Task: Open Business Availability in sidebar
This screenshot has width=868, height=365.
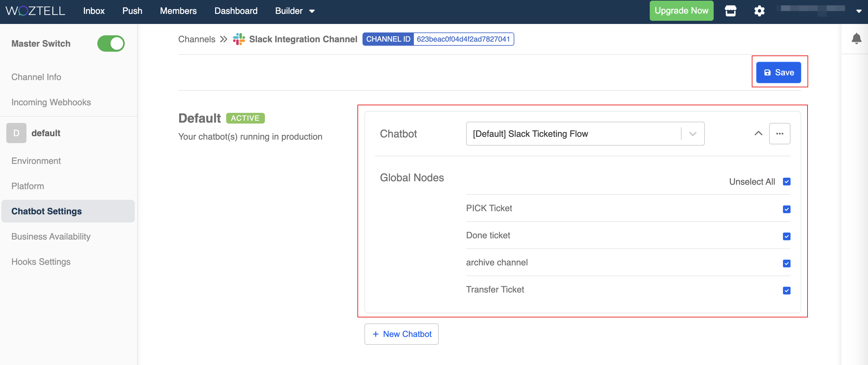Action: pyautogui.click(x=51, y=236)
